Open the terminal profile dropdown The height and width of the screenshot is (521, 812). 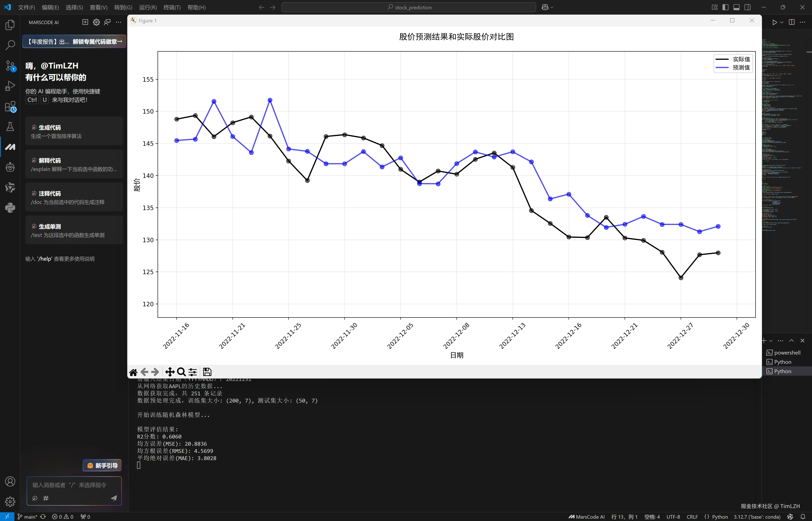[x=771, y=340]
